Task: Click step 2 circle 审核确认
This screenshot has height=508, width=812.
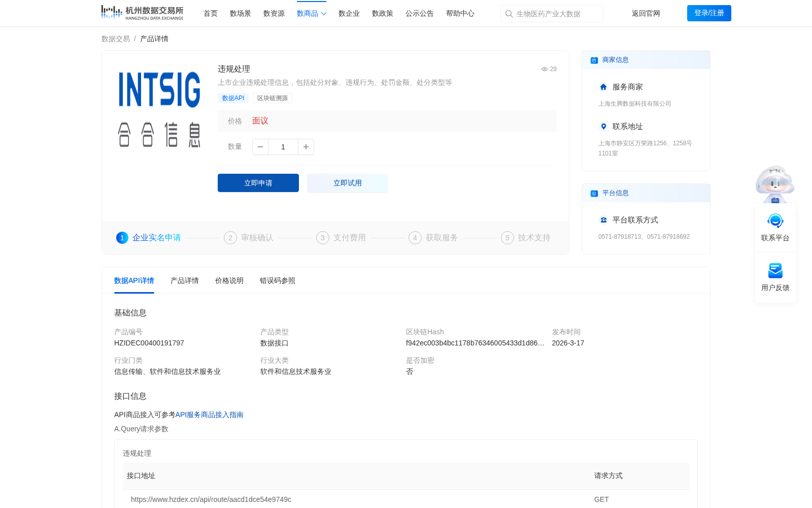Action: coord(230,238)
